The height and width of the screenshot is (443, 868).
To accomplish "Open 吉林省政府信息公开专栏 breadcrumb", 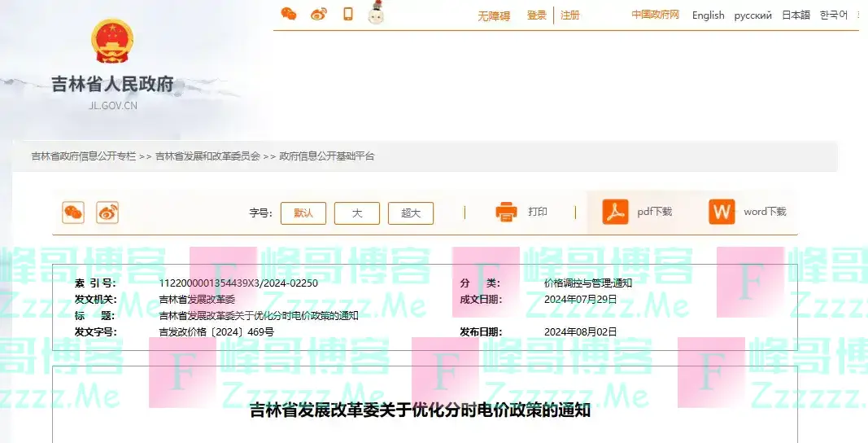I will point(84,156).
